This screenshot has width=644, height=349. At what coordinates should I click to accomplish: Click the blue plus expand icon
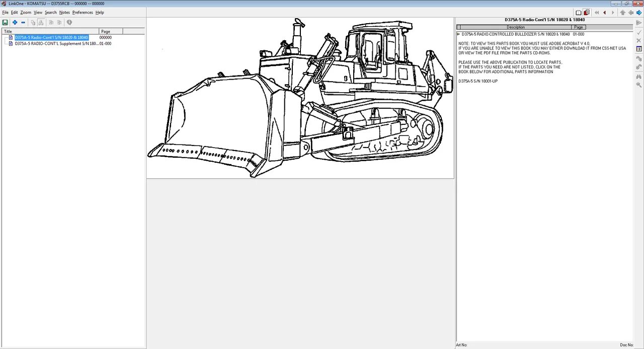click(15, 22)
